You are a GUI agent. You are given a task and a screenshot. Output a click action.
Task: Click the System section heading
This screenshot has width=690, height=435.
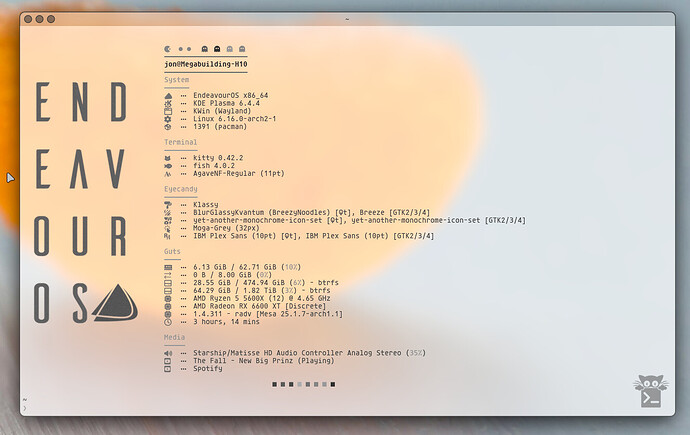(176, 80)
